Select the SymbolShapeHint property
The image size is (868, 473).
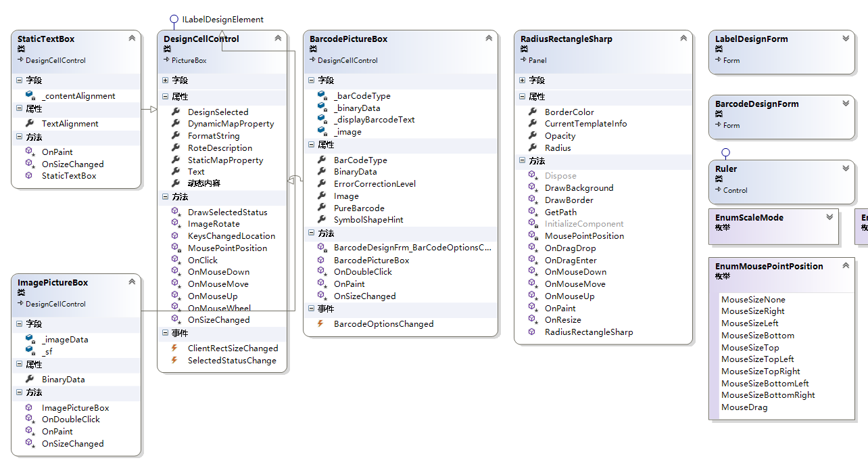tap(368, 220)
